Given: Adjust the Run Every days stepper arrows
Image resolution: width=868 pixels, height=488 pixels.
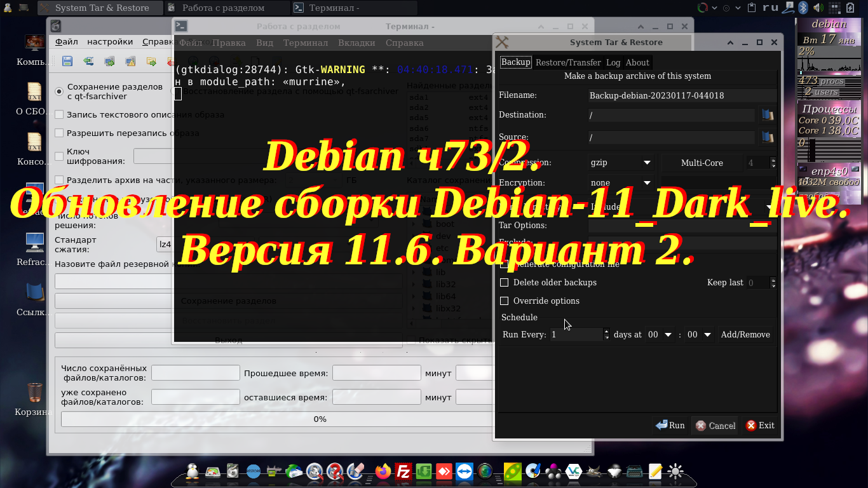Looking at the screenshot, I should [x=607, y=335].
